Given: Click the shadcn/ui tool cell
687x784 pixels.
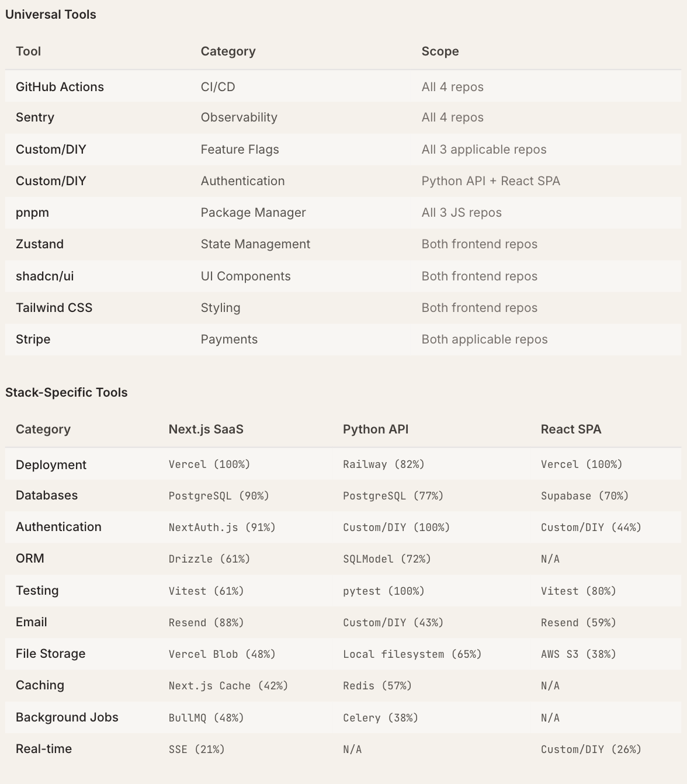Looking at the screenshot, I should [x=45, y=276].
